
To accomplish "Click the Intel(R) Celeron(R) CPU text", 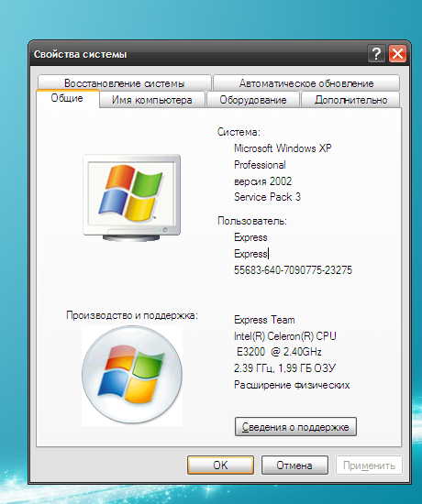I will coord(285,336).
